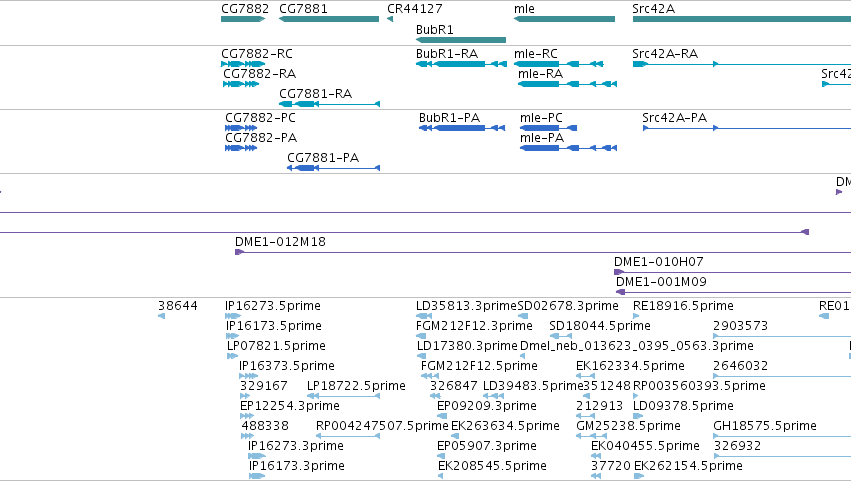Select the CG7882 gene feature
This screenshot has height=481, width=851.
[243, 19]
